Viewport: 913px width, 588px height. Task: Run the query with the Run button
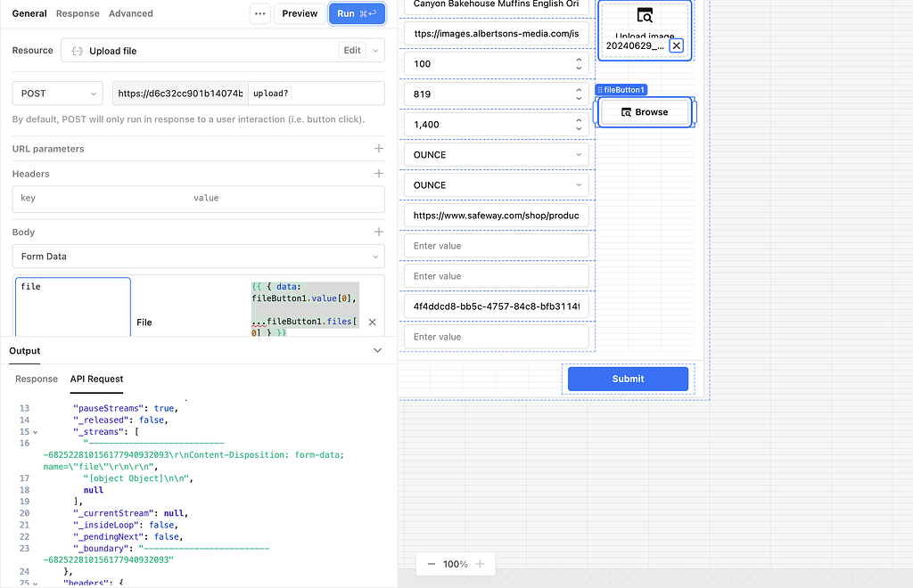coord(357,13)
